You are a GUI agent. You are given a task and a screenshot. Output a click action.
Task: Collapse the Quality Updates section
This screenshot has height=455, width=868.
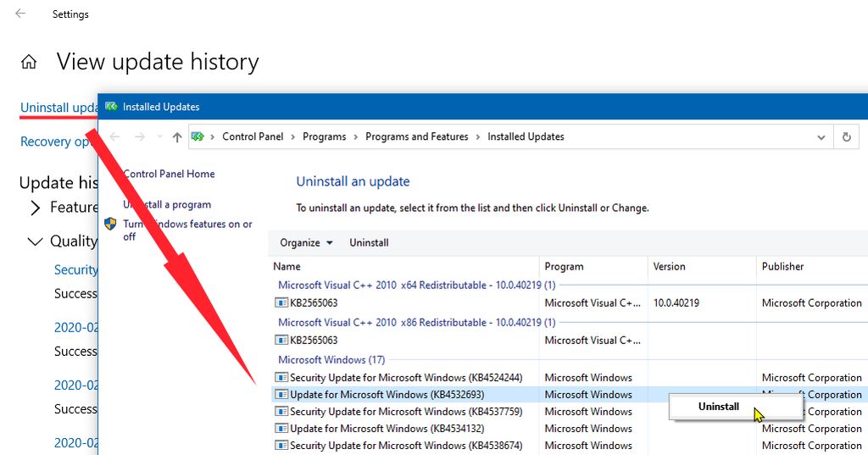(x=35, y=241)
